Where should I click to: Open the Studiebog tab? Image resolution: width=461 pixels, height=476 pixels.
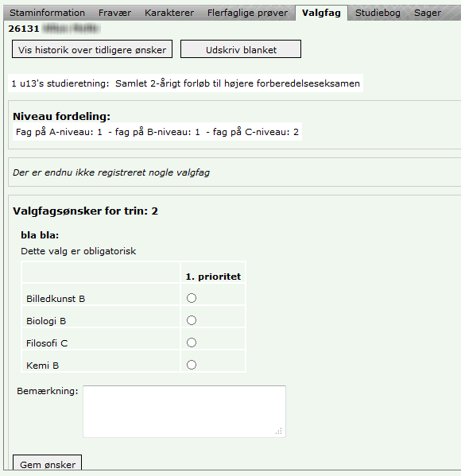(378, 13)
